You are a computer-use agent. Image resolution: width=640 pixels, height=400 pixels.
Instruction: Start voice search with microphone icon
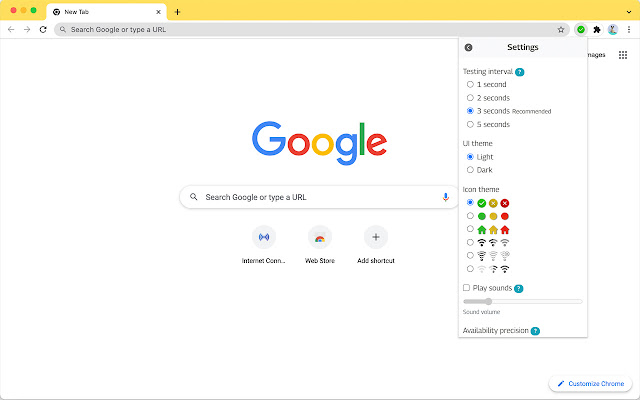tap(445, 197)
